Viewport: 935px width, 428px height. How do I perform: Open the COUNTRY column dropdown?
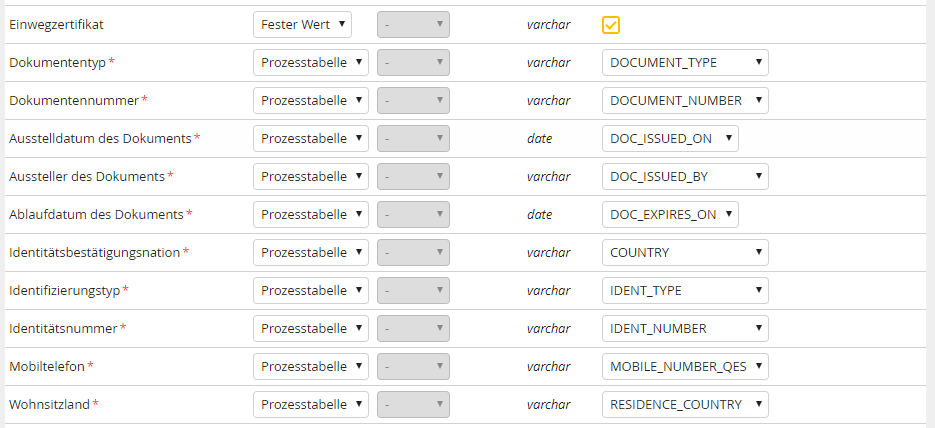[685, 253]
